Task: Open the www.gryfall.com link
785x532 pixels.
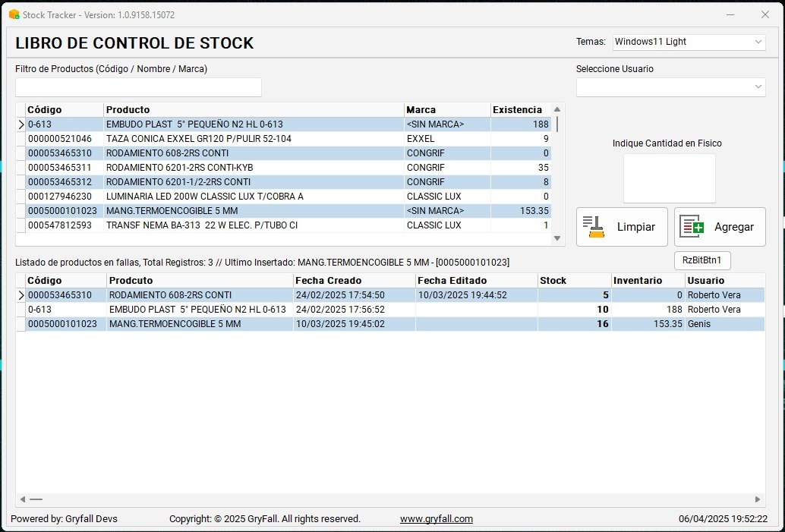Action: [436, 519]
